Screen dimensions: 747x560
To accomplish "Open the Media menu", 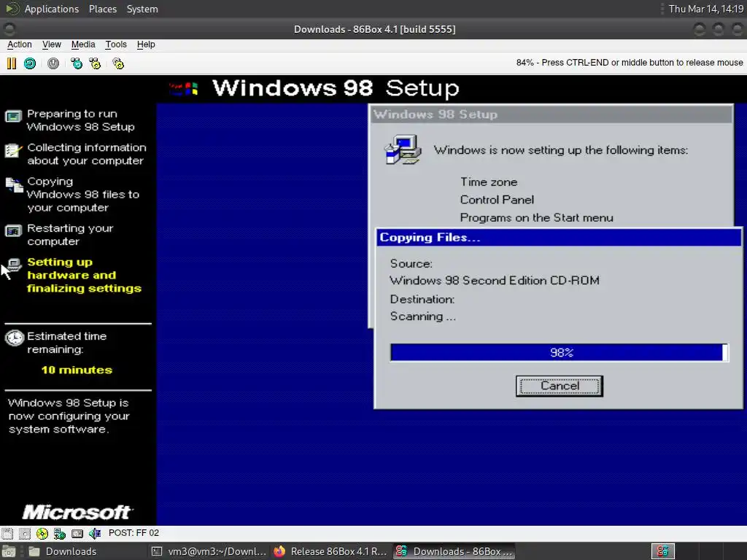I will pyautogui.click(x=83, y=44).
